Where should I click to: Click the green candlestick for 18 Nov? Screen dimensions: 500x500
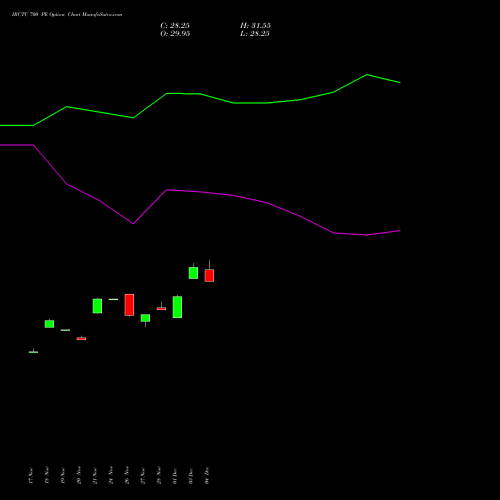tap(49, 324)
